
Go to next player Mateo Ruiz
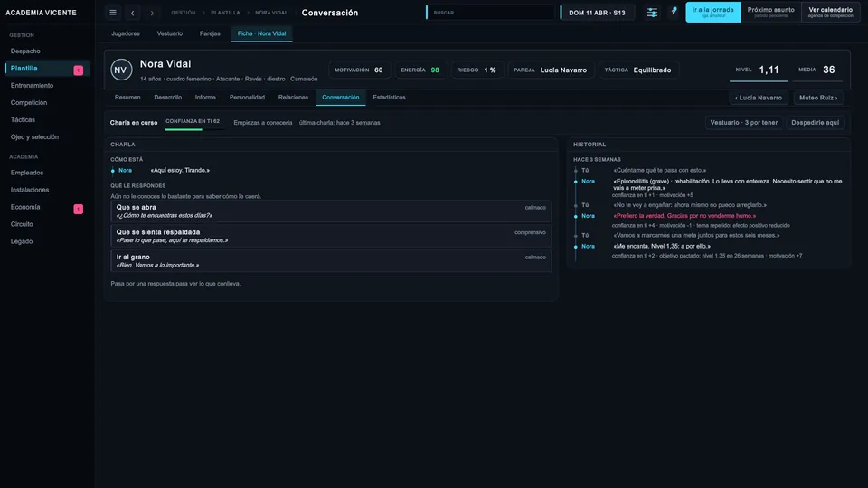click(818, 98)
